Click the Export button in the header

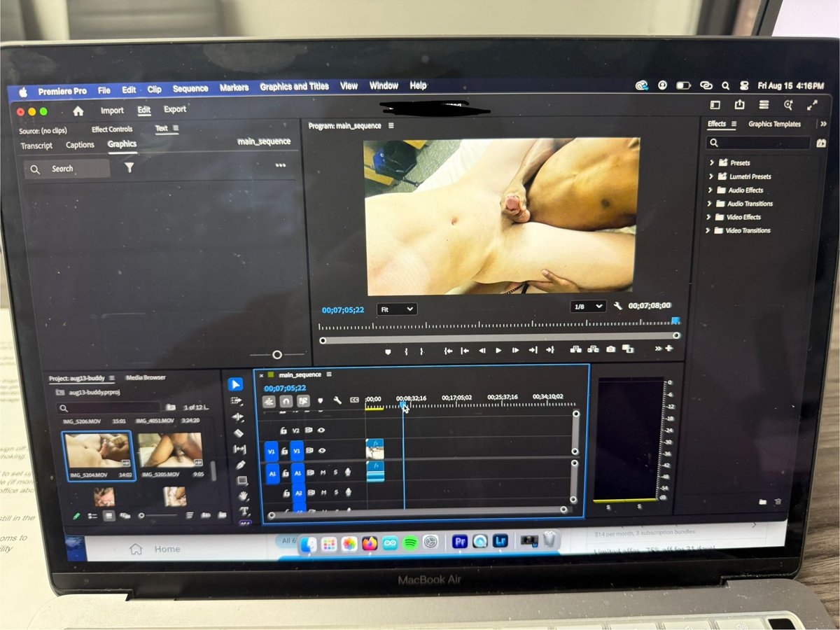(x=174, y=109)
